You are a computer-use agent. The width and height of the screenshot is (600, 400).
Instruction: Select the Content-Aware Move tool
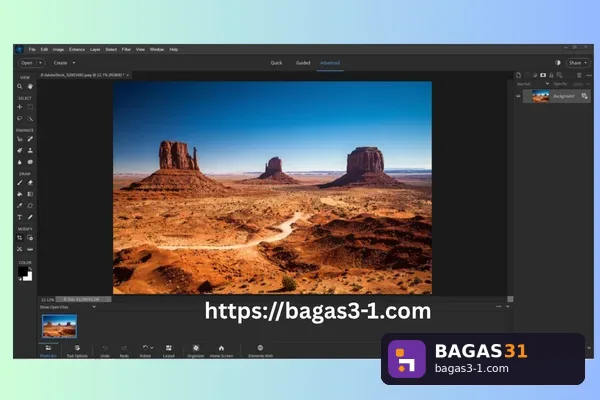[x=20, y=249]
